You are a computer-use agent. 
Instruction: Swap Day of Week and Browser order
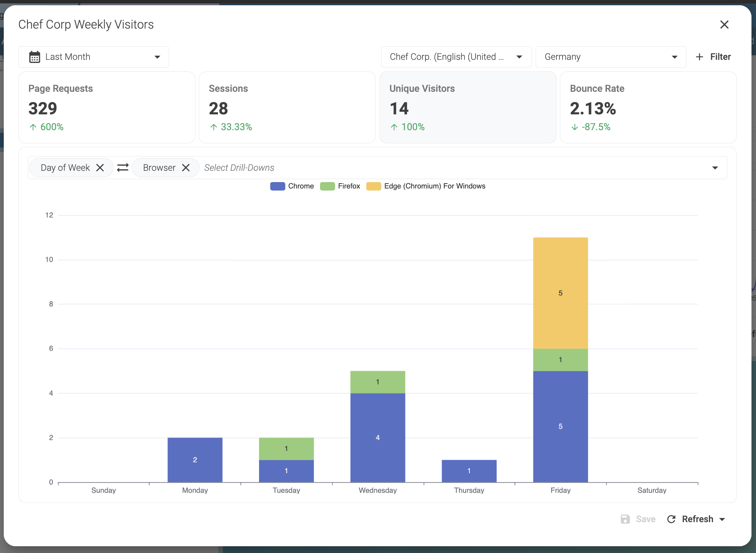[x=123, y=168]
